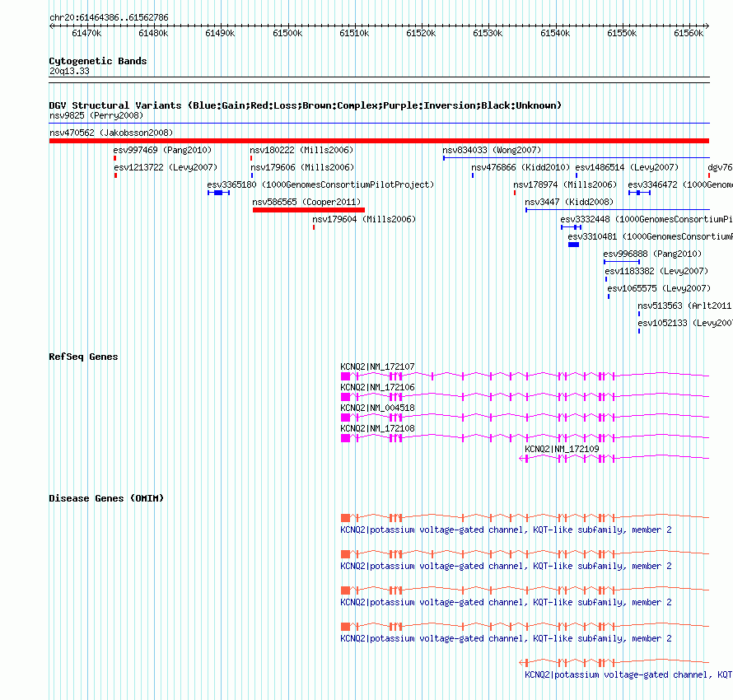The height and width of the screenshot is (700, 733).
Task: Open variant esv1183382 (Levy2007)
Action: 656,271
